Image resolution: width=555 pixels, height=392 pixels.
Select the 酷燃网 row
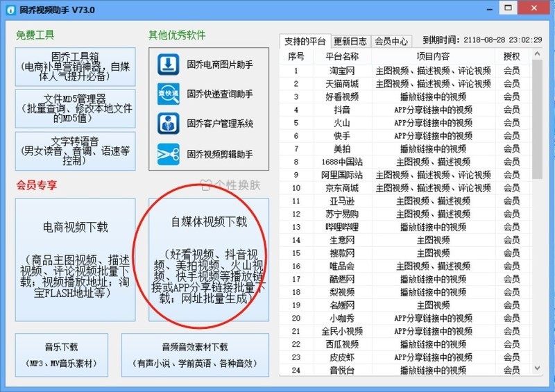[x=406, y=279]
